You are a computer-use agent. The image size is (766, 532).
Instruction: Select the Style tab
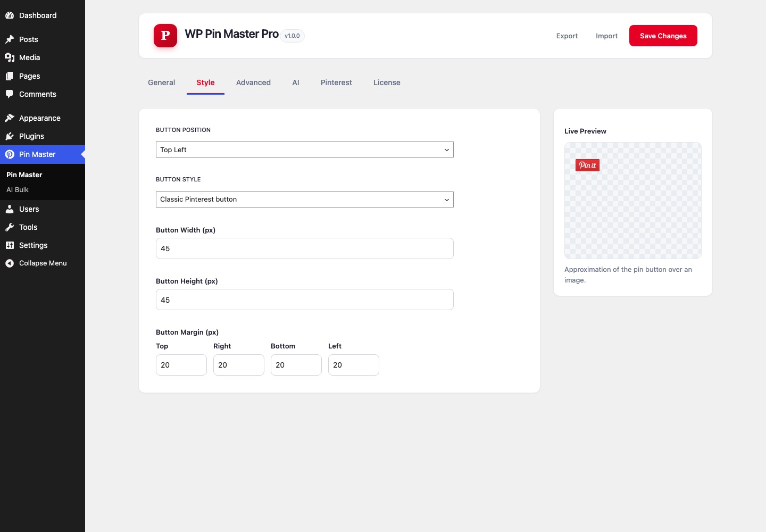point(205,82)
